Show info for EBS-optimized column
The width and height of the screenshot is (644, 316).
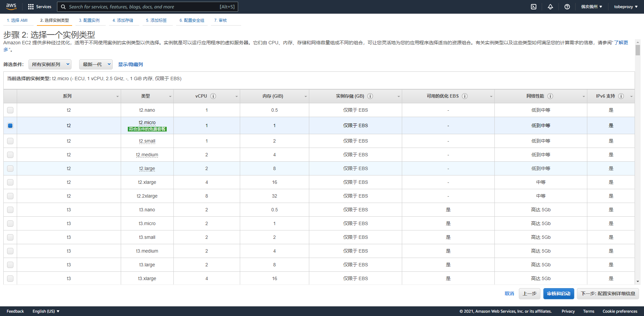click(x=465, y=96)
